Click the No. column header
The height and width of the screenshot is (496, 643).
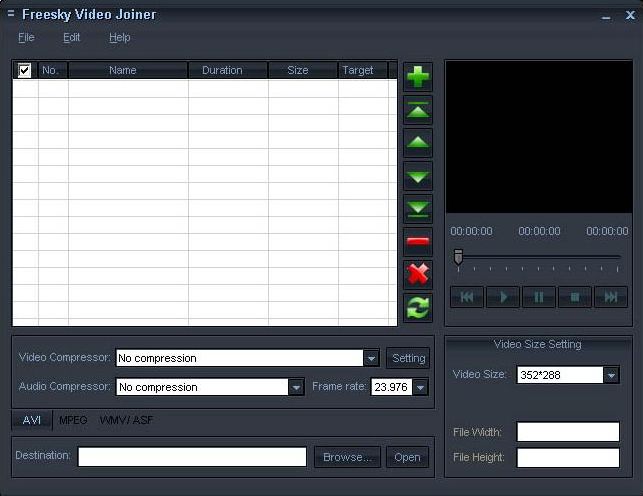53,70
